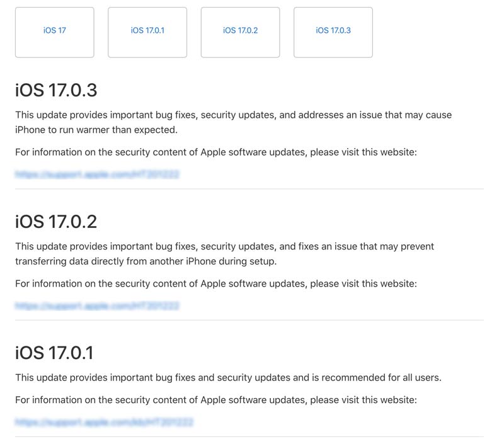Image resolution: width=504 pixels, height=444 pixels.
Task: Select the iOS 17.0.3 version box
Action: click(333, 33)
